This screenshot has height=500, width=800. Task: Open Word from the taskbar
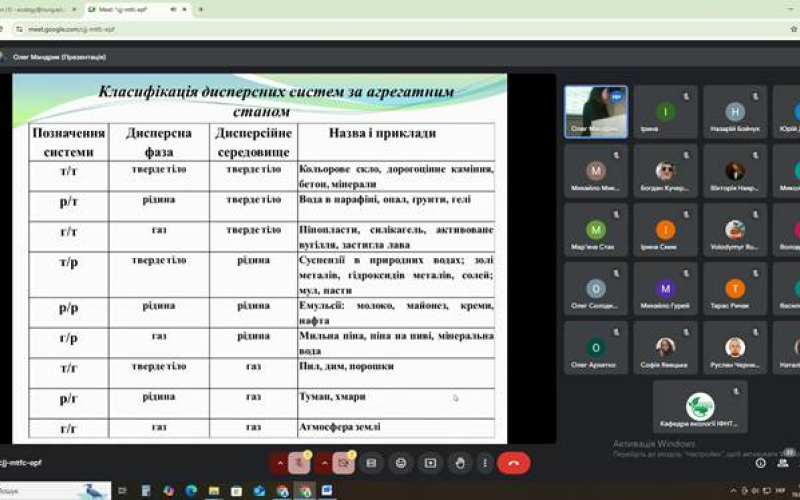(327, 491)
